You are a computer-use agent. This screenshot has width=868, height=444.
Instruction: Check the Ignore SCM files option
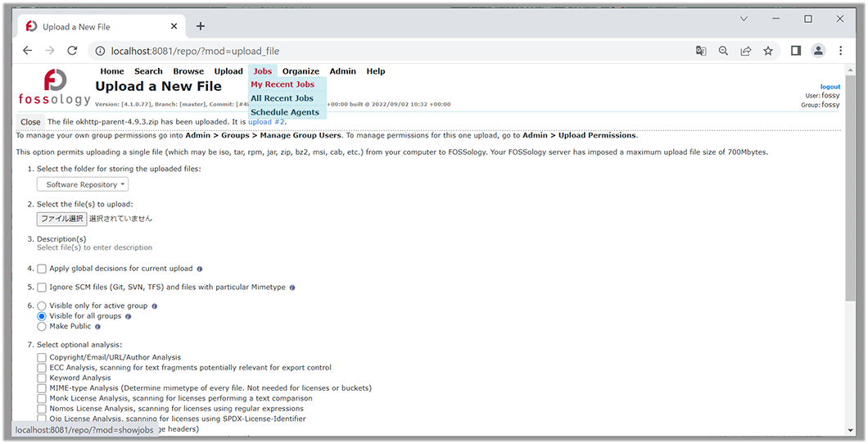[x=42, y=288]
